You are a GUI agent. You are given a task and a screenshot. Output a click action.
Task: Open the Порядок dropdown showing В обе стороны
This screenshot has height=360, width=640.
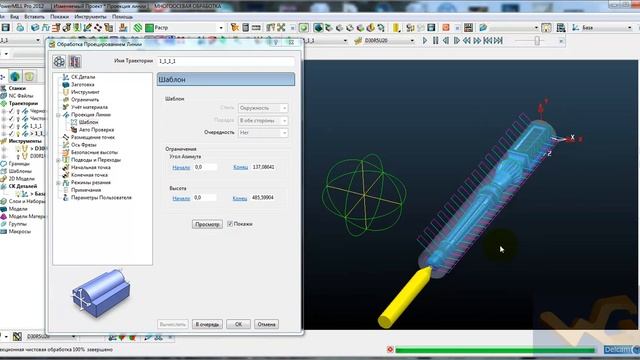point(263,120)
